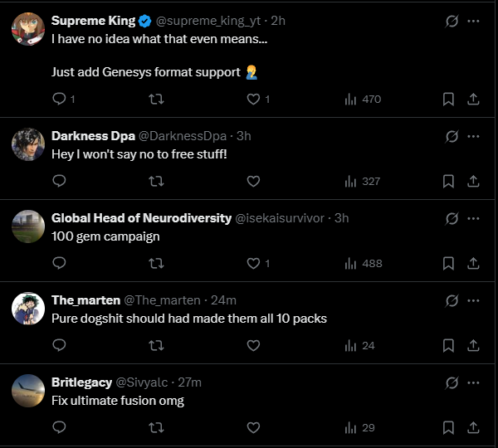Open more options on Supreme King's tweet
The width and height of the screenshot is (498, 448).
point(474,21)
